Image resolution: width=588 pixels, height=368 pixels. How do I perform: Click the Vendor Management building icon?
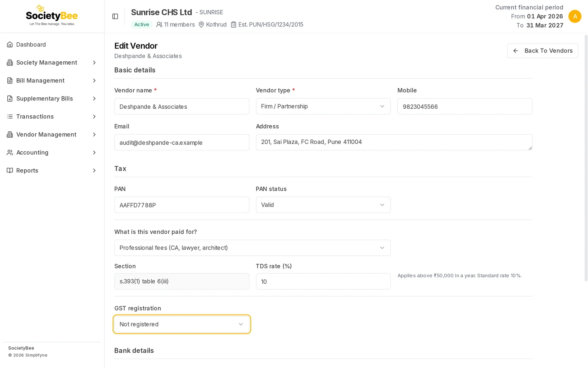pyautogui.click(x=10, y=135)
